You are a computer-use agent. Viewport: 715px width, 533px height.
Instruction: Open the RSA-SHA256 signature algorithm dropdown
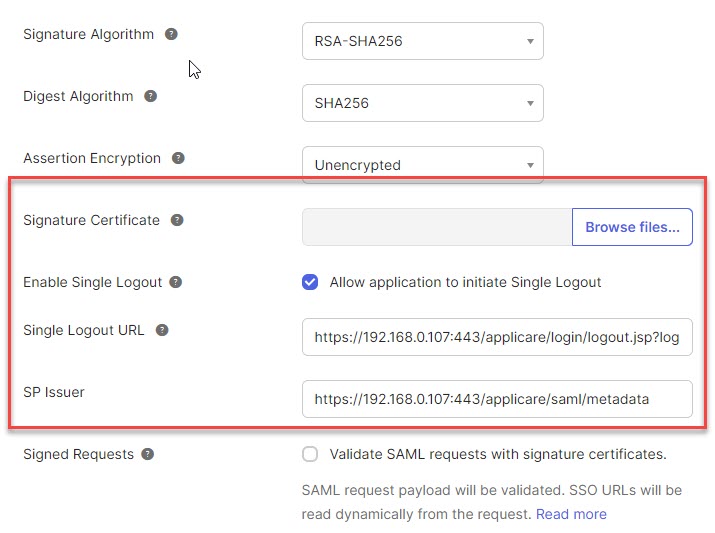tap(422, 41)
